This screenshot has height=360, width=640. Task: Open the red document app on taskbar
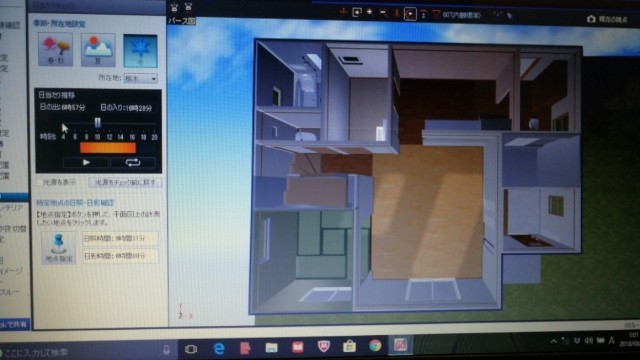(245, 348)
